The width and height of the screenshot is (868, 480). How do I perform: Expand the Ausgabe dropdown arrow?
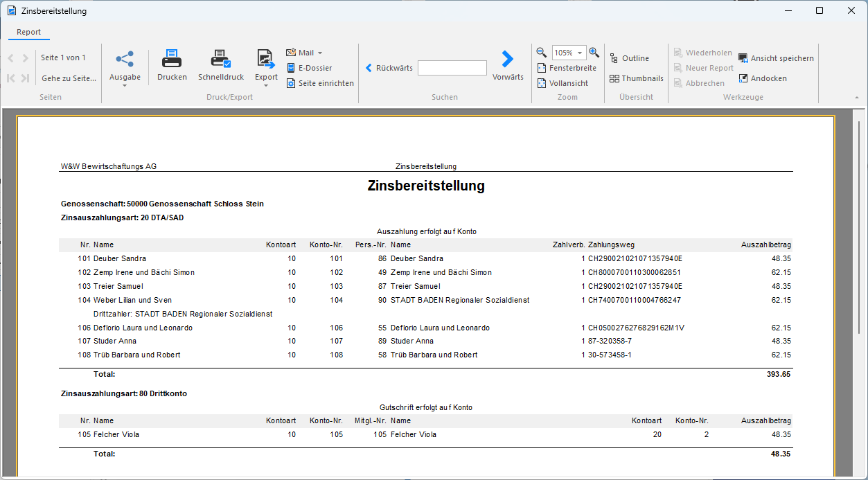coord(125,86)
